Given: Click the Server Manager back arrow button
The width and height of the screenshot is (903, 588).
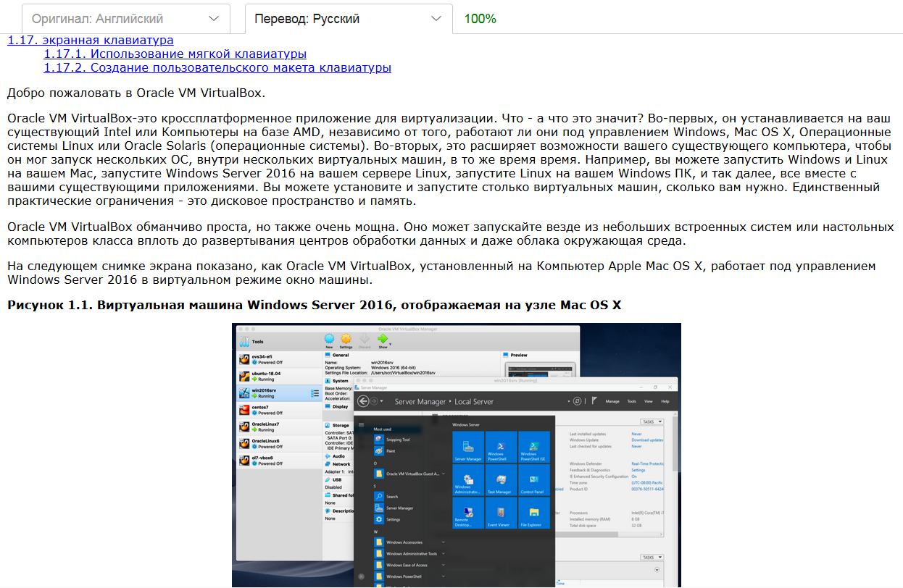Looking at the screenshot, I should coord(362,401).
